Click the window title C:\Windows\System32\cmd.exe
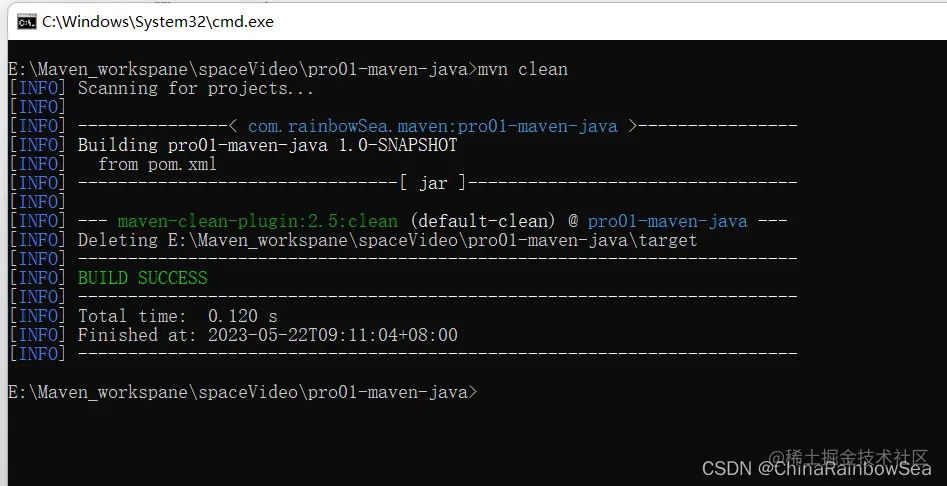The image size is (947, 486). click(x=158, y=22)
